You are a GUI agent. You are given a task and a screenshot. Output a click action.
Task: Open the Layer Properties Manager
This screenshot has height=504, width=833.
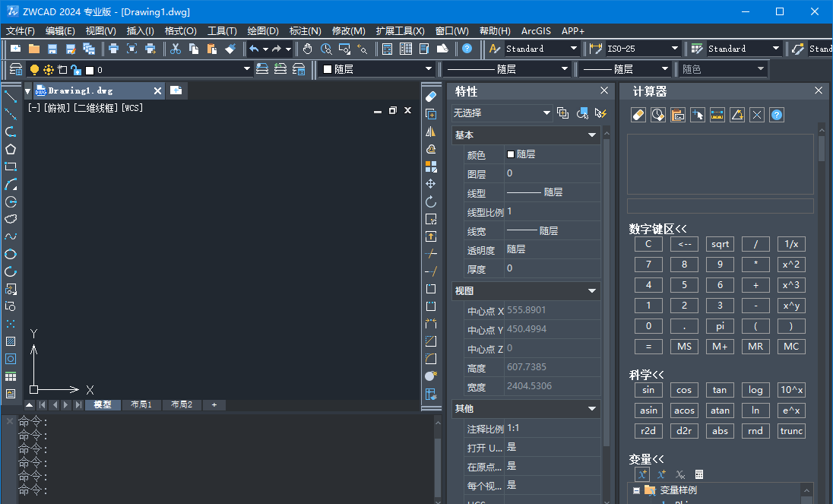16,70
